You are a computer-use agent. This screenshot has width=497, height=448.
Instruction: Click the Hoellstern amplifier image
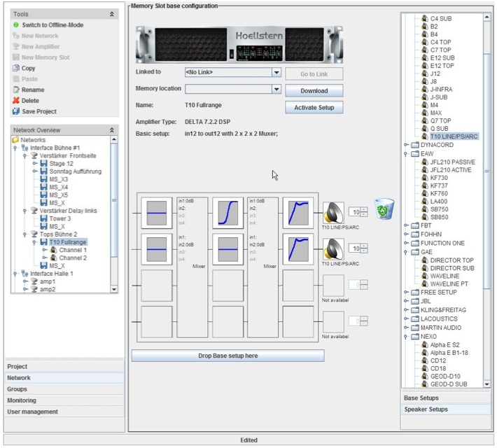point(239,45)
